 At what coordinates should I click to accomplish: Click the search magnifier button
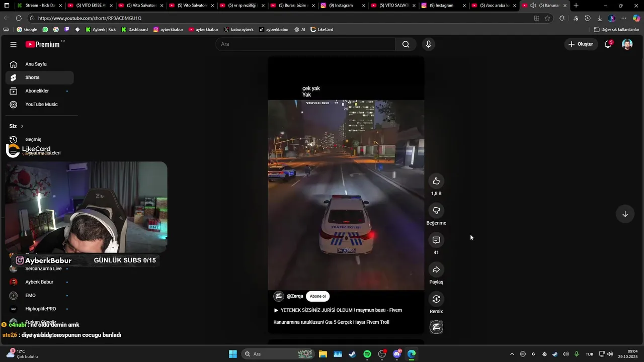(x=406, y=44)
